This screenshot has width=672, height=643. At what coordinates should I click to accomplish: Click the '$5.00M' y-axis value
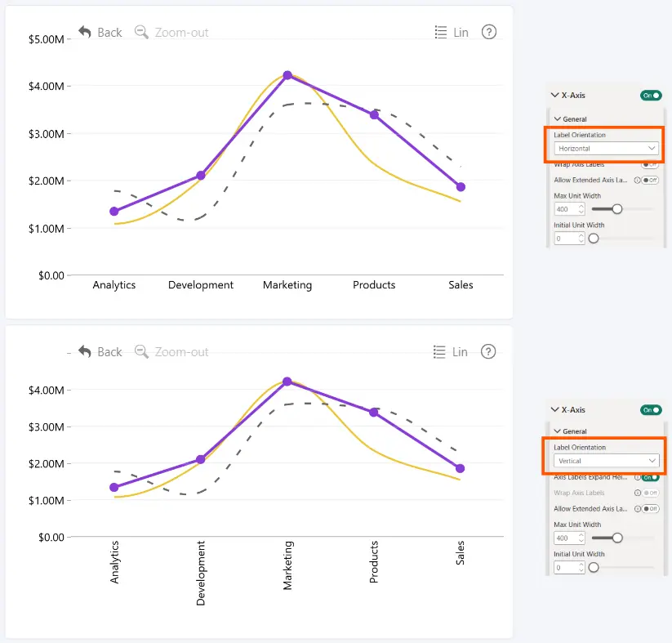[47, 39]
